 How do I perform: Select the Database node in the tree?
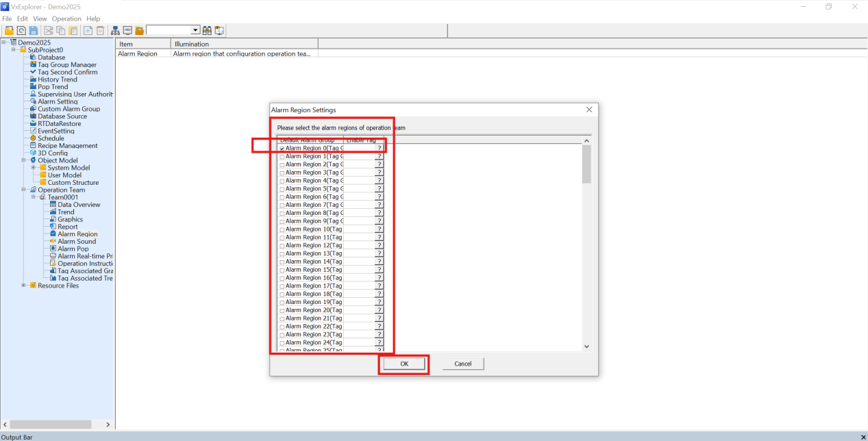point(51,58)
